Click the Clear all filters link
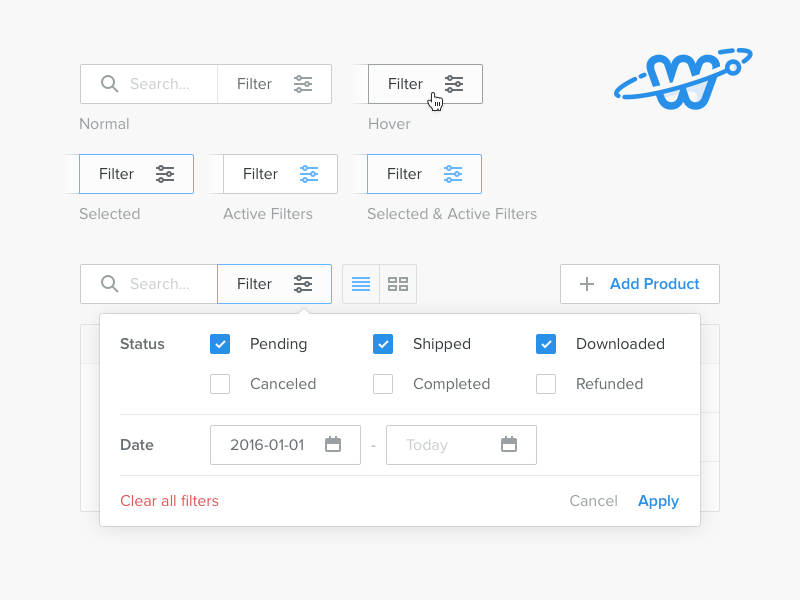Image resolution: width=800 pixels, height=600 pixels. [x=169, y=500]
